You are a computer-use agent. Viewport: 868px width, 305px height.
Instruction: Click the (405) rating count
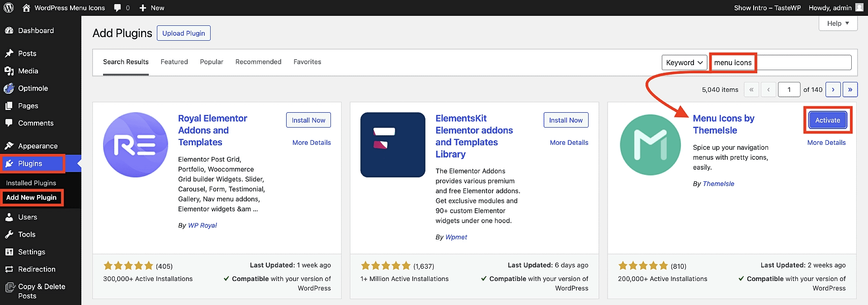tap(164, 266)
